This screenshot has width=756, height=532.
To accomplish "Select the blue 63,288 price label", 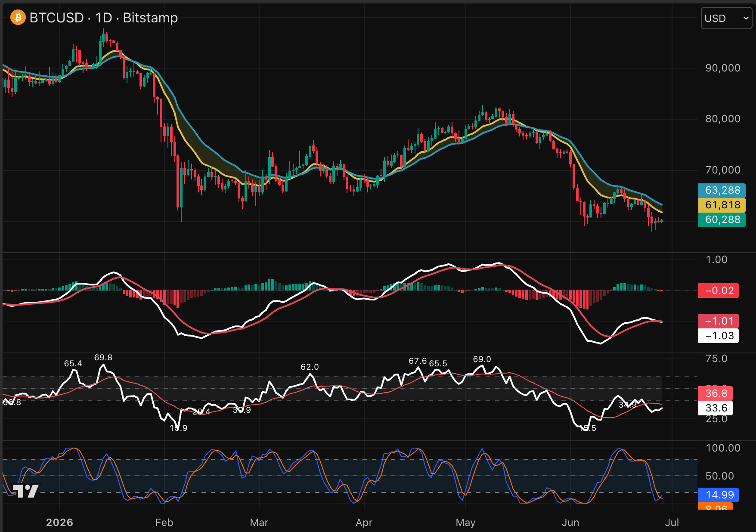I will pos(722,190).
